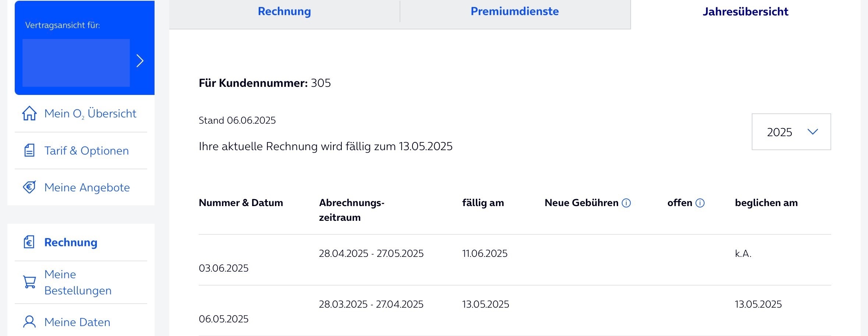Switch to the Rechnung tab
Viewport: 868px width, 336px height.
click(x=284, y=11)
